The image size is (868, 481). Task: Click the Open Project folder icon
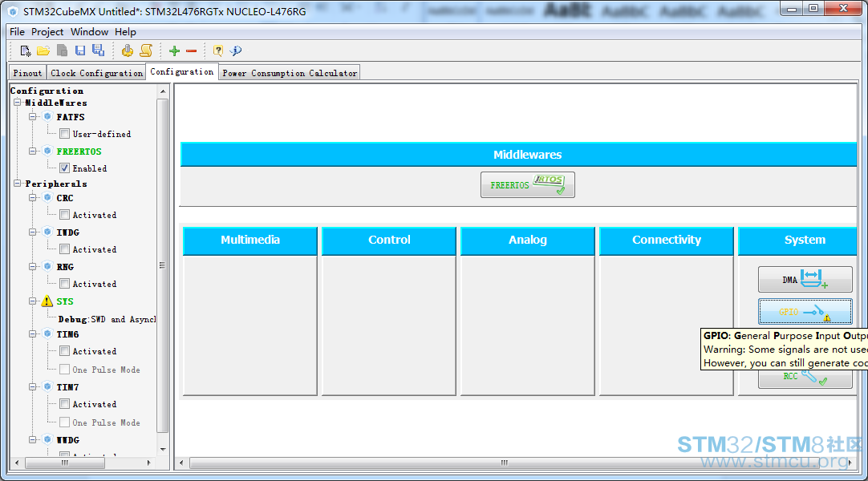(x=43, y=51)
